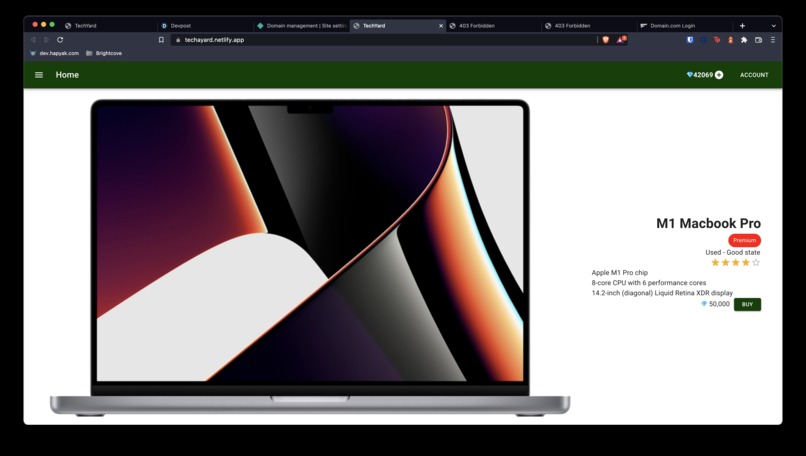
Task: Open the dev.hapyak.com bookmark
Action: 54,53
